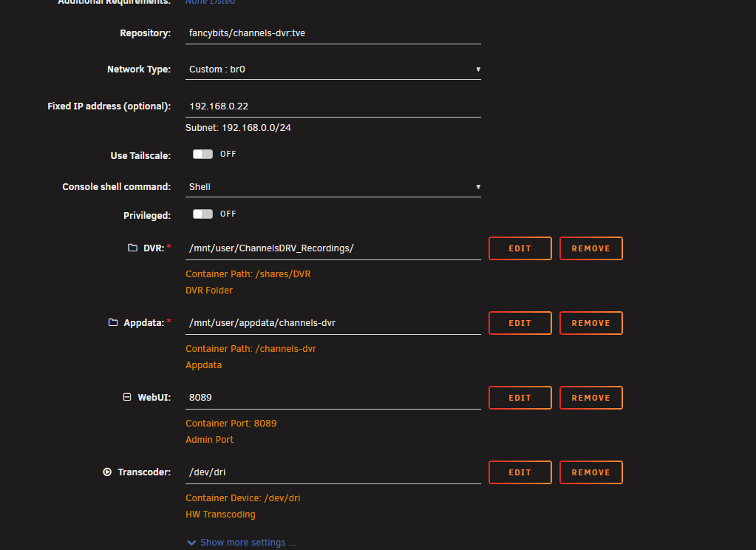This screenshot has height=550, width=756.
Task: Edit the Appdata path setting
Action: tap(520, 323)
